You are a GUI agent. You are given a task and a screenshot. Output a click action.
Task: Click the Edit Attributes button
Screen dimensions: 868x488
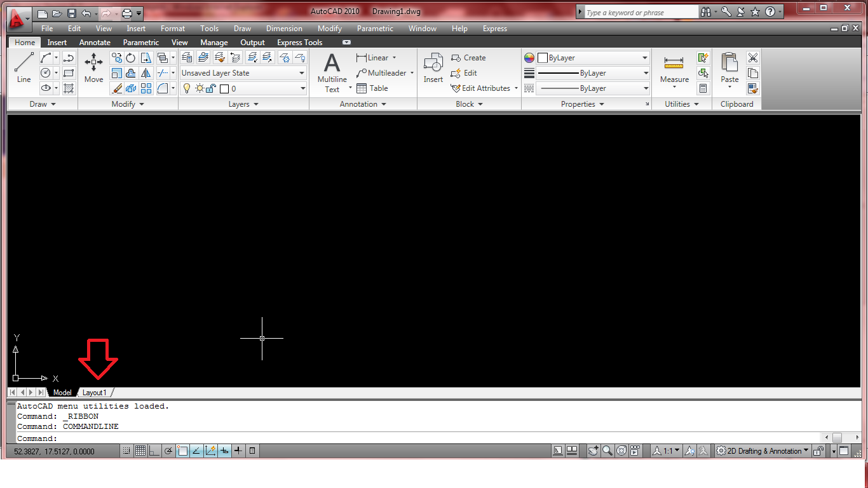[481, 88]
